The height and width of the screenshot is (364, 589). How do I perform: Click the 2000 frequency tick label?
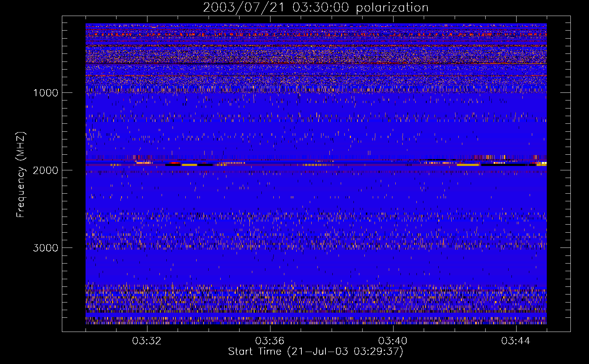(46, 170)
